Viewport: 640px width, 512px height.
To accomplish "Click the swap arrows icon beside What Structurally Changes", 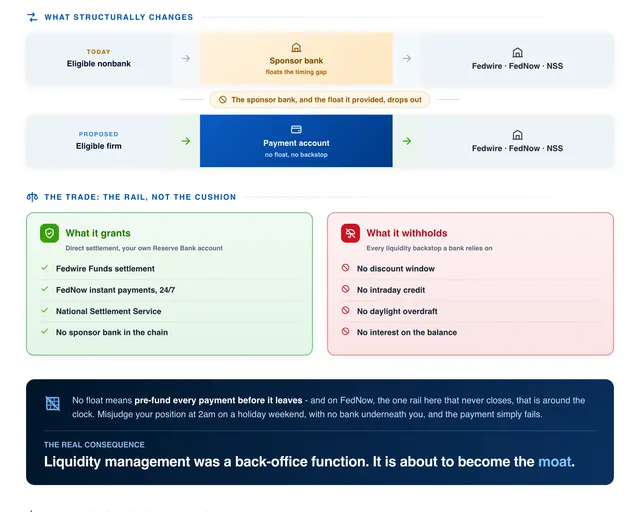I will pyautogui.click(x=32, y=17).
